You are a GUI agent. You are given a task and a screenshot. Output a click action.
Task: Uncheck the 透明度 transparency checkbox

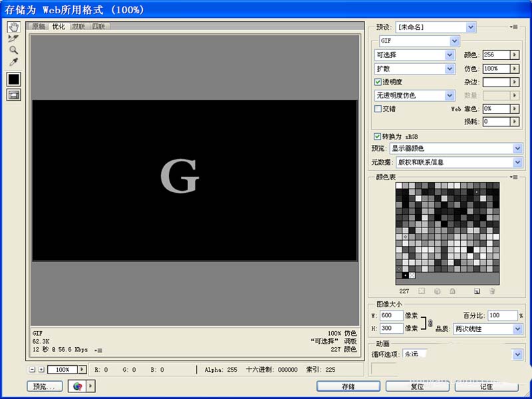[378, 82]
